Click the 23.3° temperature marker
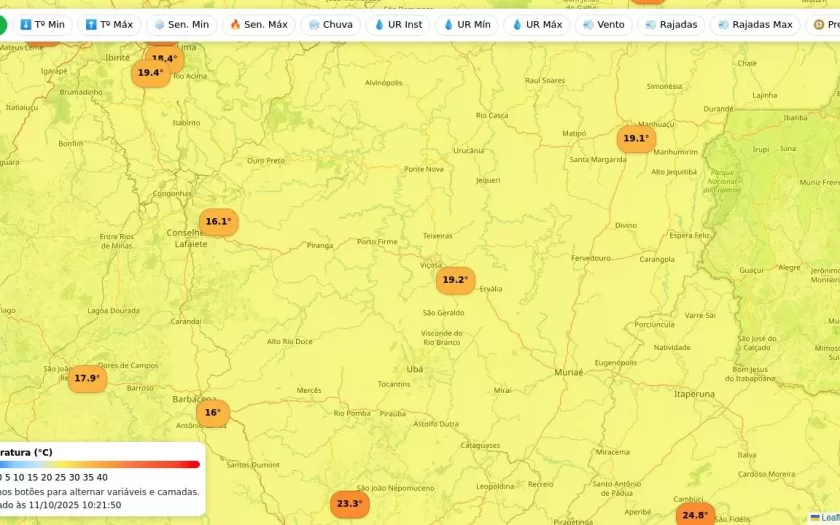This screenshot has width=840, height=525. click(x=349, y=504)
